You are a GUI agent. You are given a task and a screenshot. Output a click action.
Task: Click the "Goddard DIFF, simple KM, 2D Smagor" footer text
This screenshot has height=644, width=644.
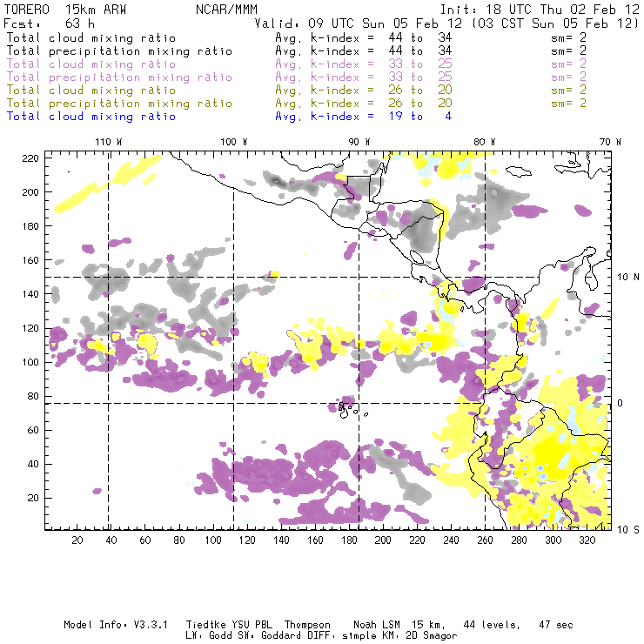[359, 636]
